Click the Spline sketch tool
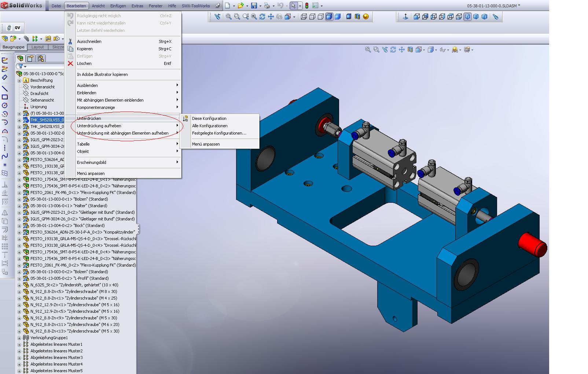588x374 pixels. (x=5, y=156)
